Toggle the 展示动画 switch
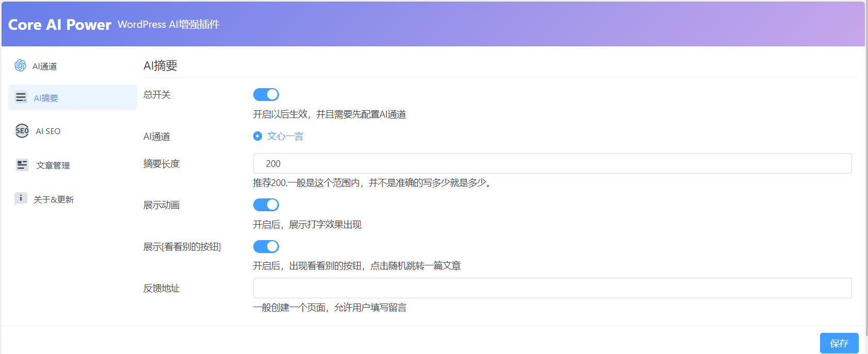The image size is (868, 354). pos(266,205)
